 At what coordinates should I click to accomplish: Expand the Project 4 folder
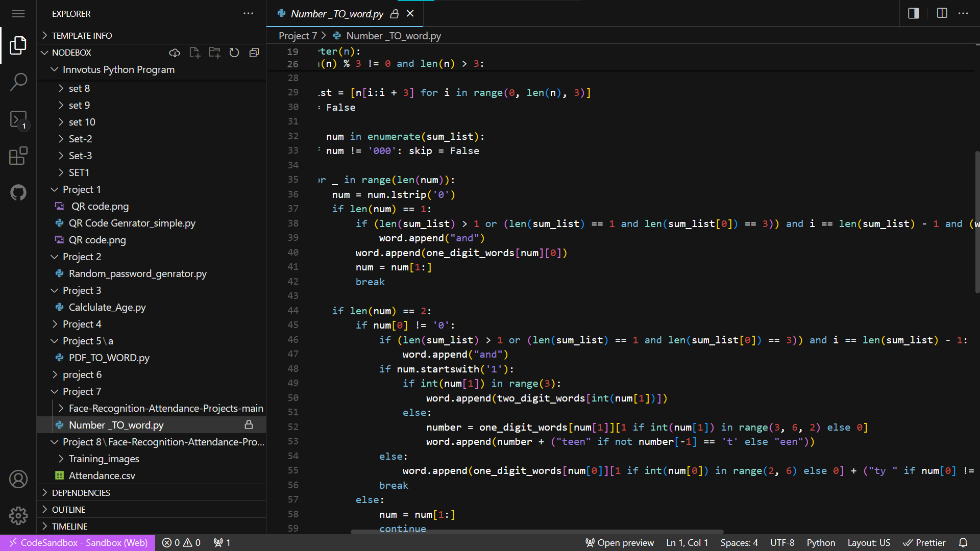tap(152, 324)
